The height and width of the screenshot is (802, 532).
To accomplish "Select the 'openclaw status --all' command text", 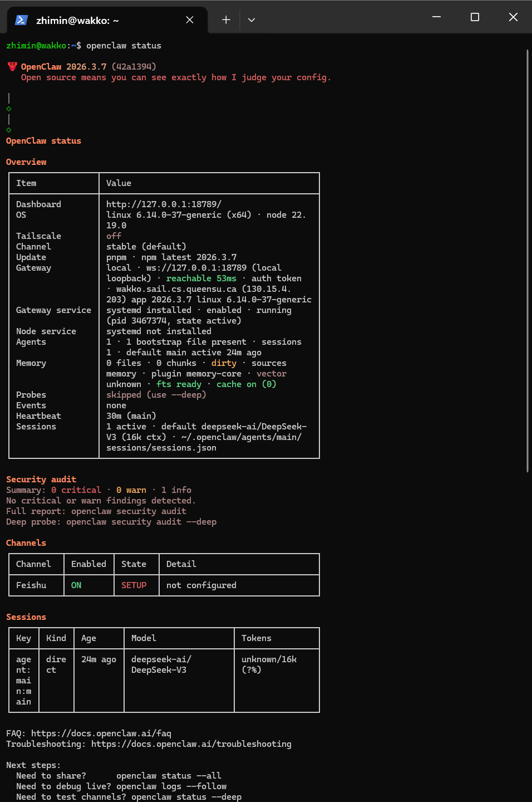I will [x=168, y=775].
